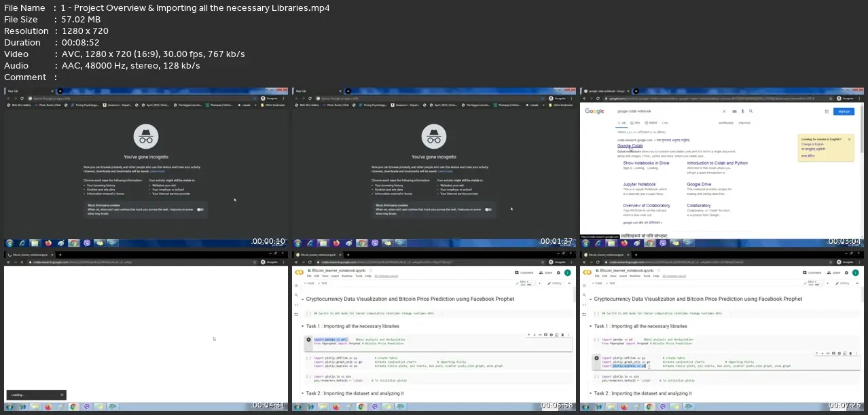
Task: Launch Internet Explorer in 00:01:37 frame taskbar
Action: (x=310, y=242)
